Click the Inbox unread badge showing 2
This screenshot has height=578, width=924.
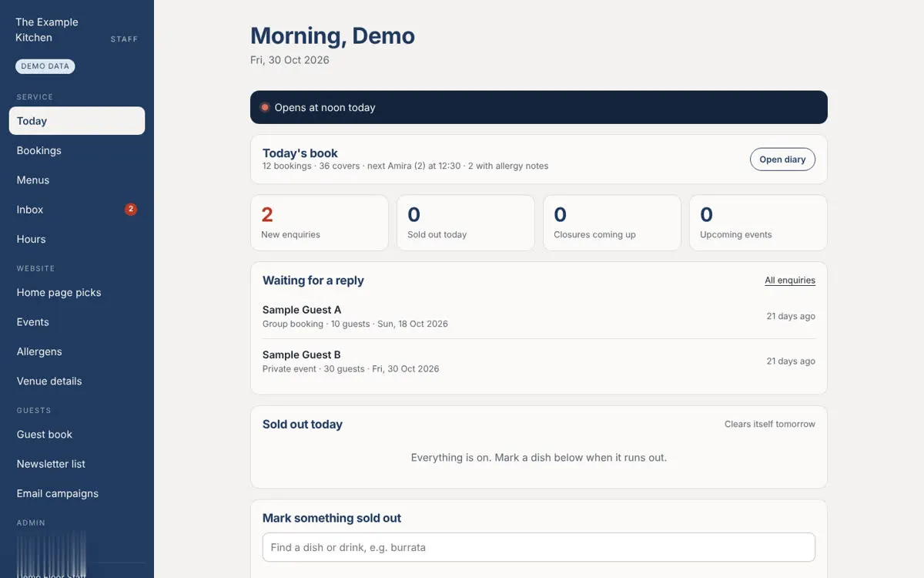131,209
